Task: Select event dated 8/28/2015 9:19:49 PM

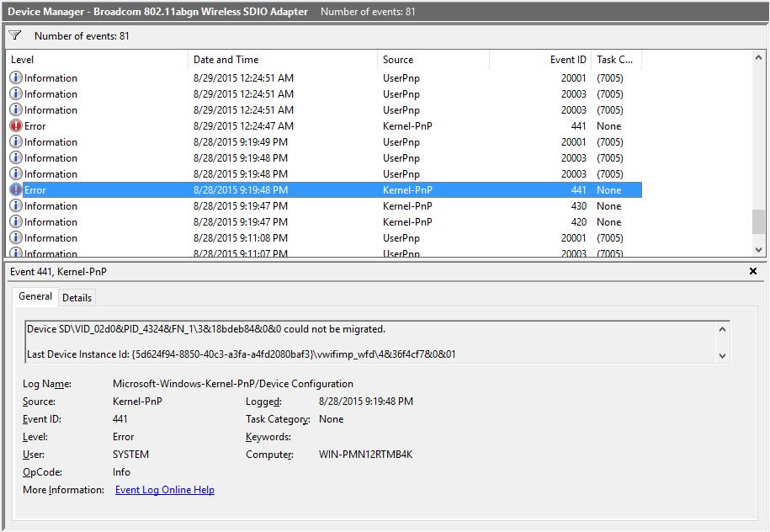Action: point(324,142)
